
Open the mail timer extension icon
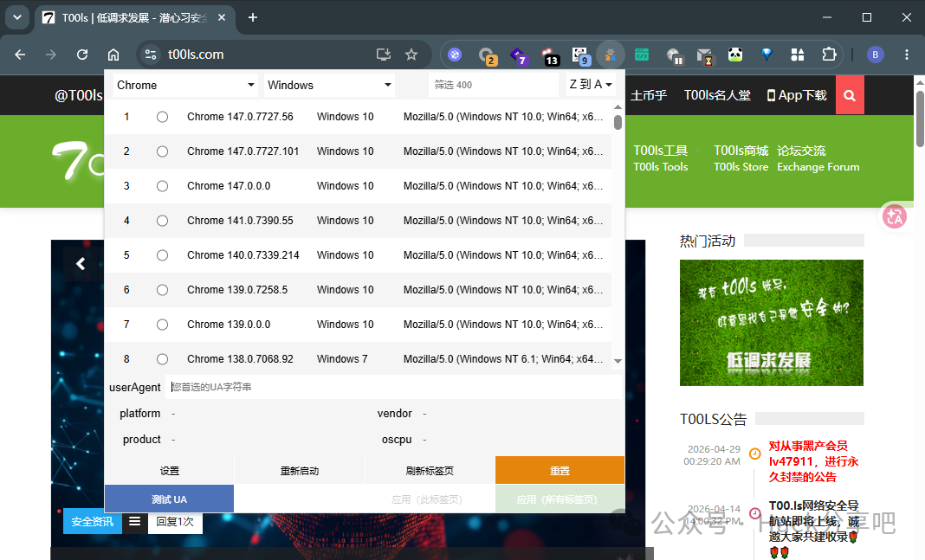pyautogui.click(x=705, y=56)
